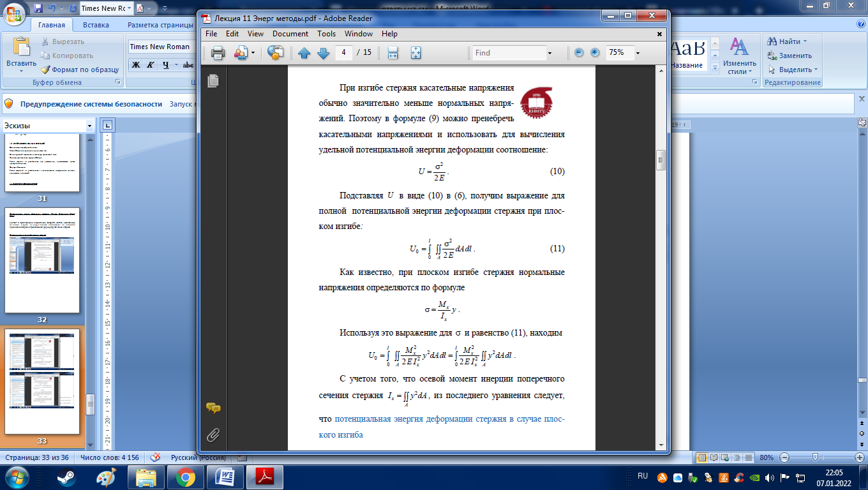Toggle strikethrough abc in Word's ribbon

coord(188,64)
